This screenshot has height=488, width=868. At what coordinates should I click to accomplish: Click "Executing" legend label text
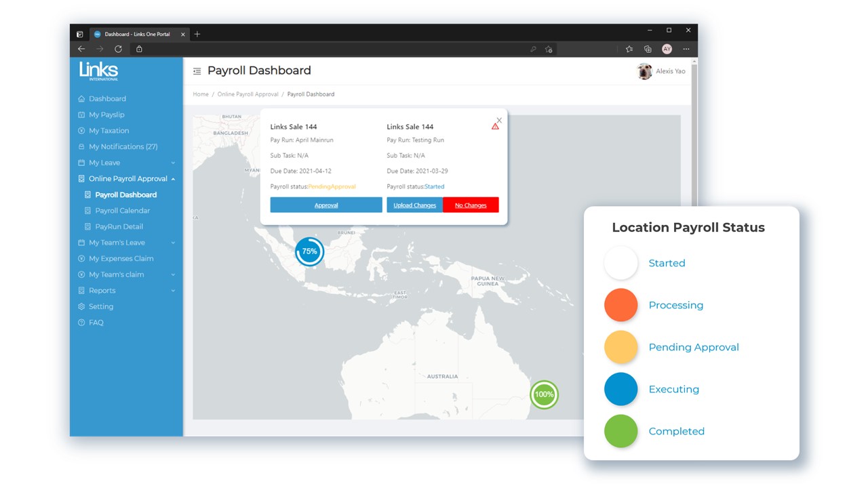pos(674,389)
